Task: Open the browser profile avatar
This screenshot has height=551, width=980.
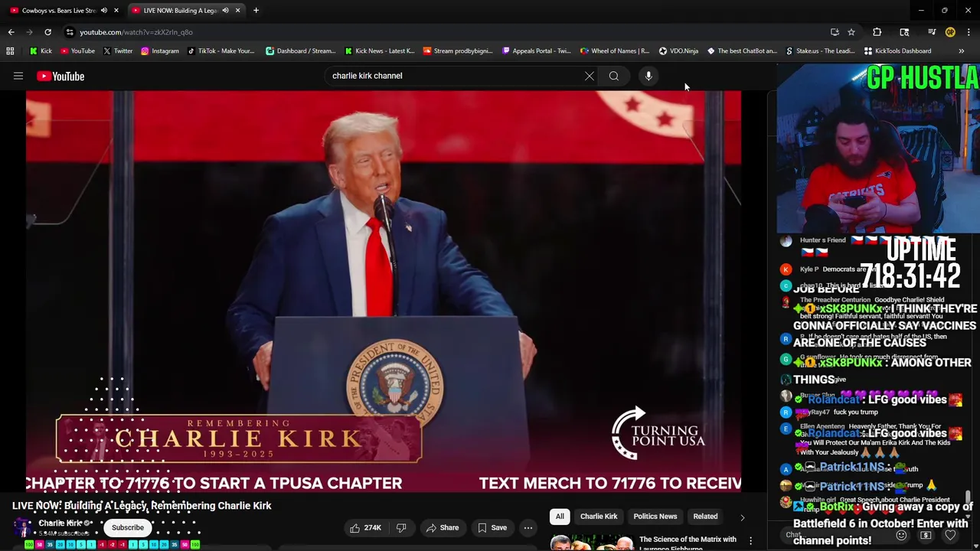Action: click(950, 32)
